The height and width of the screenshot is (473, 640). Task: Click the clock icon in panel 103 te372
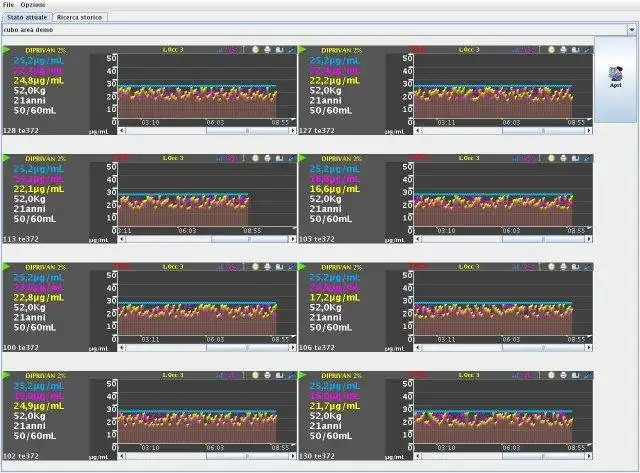[551, 158]
